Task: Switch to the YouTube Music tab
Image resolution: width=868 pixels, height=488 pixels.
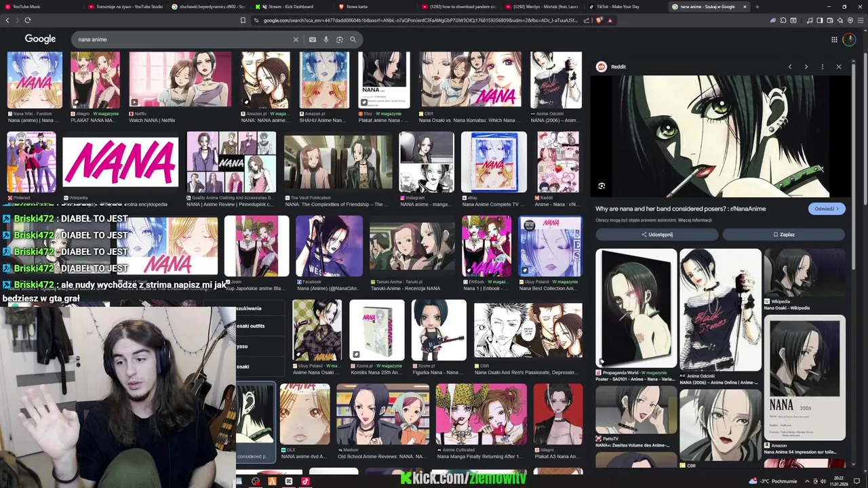Action: [x=41, y=7]
